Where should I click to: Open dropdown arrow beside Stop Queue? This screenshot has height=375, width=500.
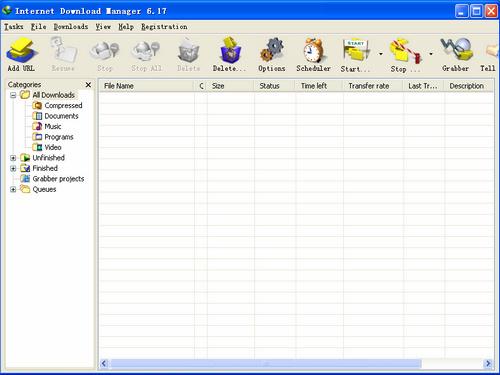pos(431,53)
